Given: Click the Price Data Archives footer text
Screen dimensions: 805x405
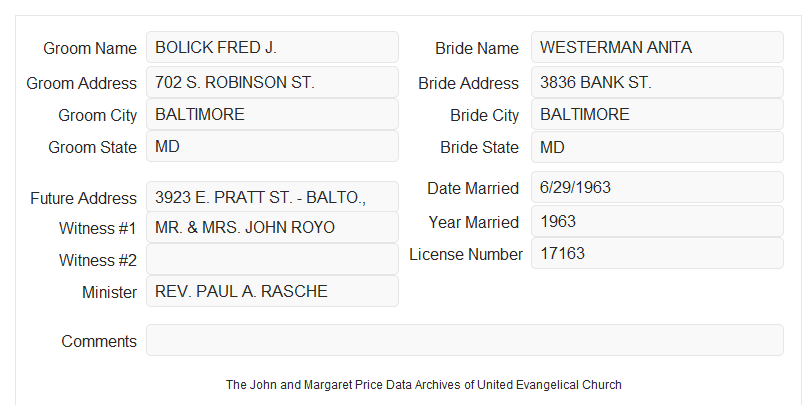Looking at the screenshot, I should pos(424,385).
